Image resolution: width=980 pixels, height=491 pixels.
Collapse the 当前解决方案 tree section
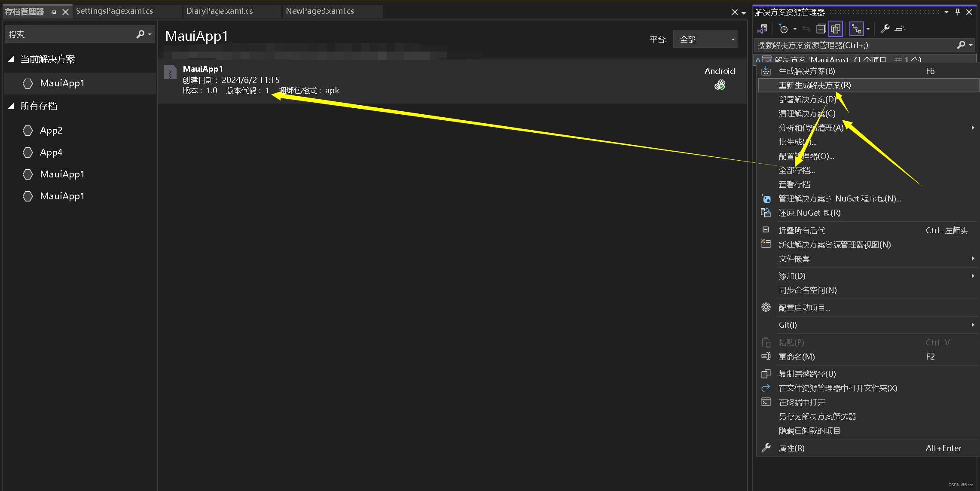pyautogui.click(x=11, y=59)
